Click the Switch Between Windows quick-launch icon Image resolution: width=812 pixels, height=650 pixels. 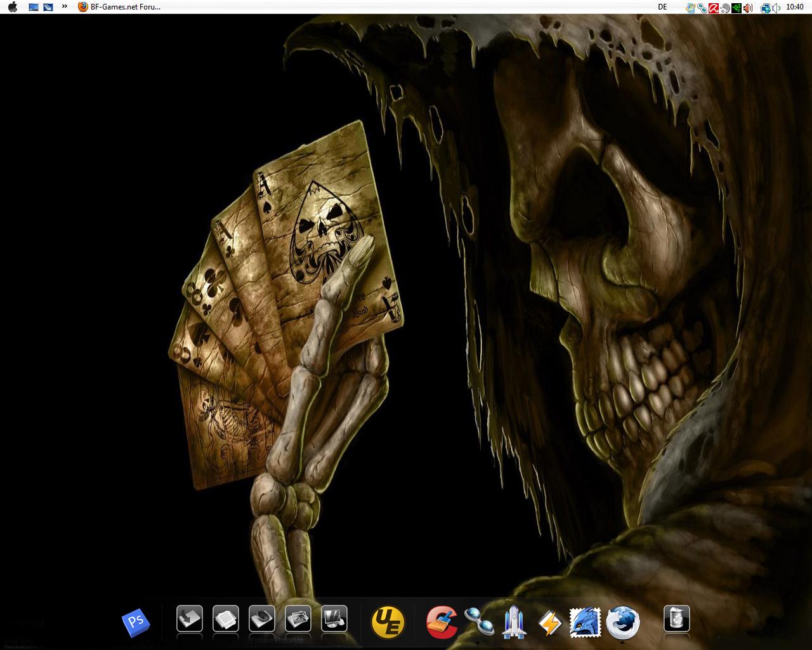click(x=48, y=7)
